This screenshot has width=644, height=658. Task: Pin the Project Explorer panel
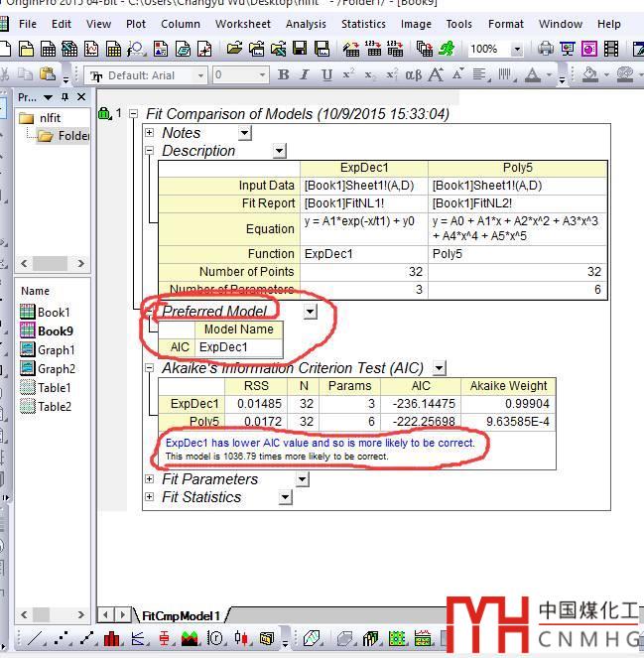point(65,97)
